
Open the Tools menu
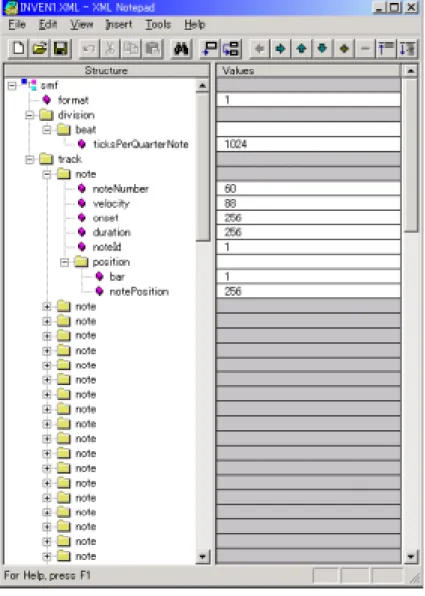click(158, 25)
